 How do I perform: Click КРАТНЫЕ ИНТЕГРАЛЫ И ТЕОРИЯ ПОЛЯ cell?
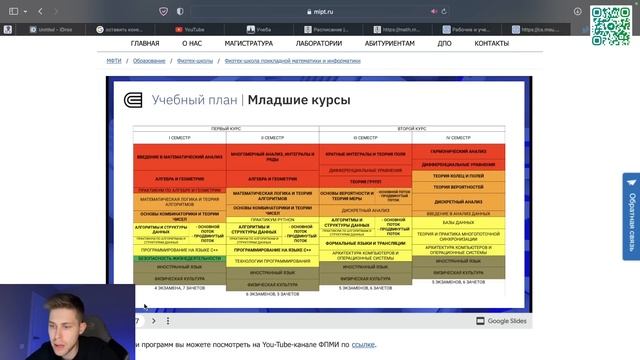coord(365,154)
